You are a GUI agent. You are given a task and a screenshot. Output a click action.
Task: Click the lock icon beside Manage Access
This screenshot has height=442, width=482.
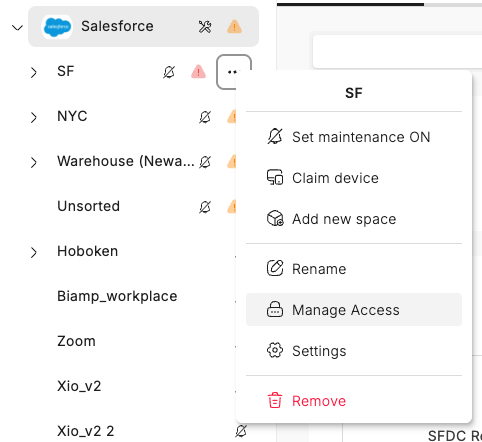275,309
